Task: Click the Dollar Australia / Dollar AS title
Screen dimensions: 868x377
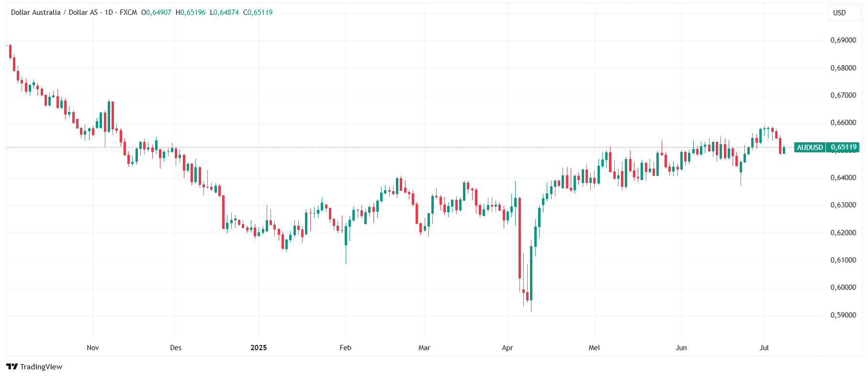Action: [x=54, y=12]
